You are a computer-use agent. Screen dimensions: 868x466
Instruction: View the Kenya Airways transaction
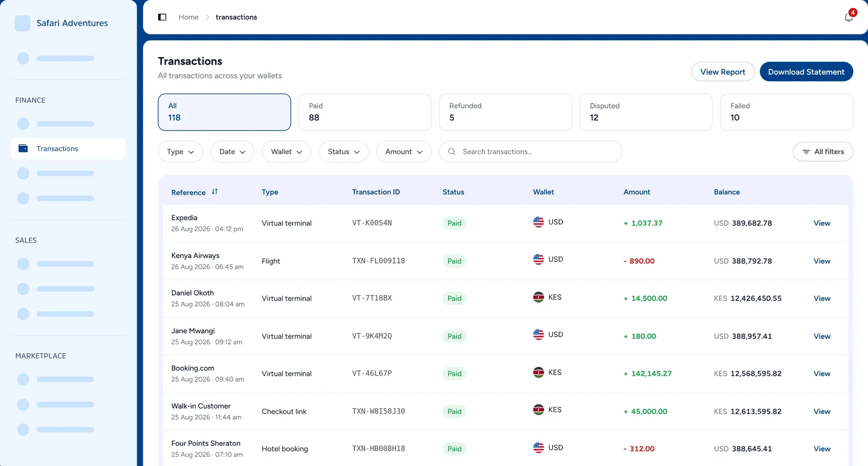pyautogui.click(x=822, y=261)
